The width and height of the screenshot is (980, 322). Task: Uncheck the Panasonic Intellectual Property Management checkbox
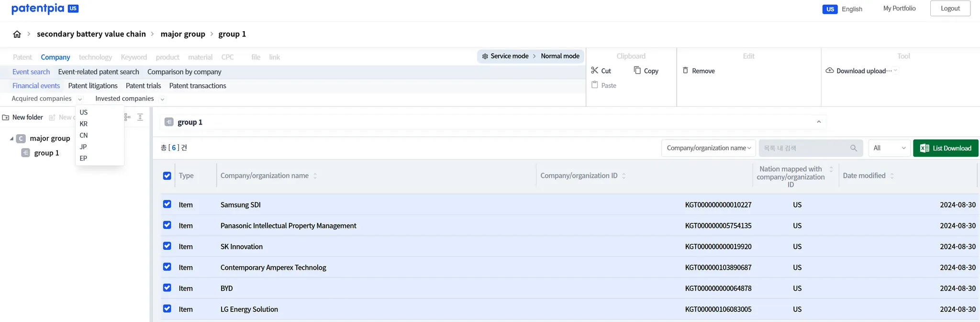click(167, 225)
